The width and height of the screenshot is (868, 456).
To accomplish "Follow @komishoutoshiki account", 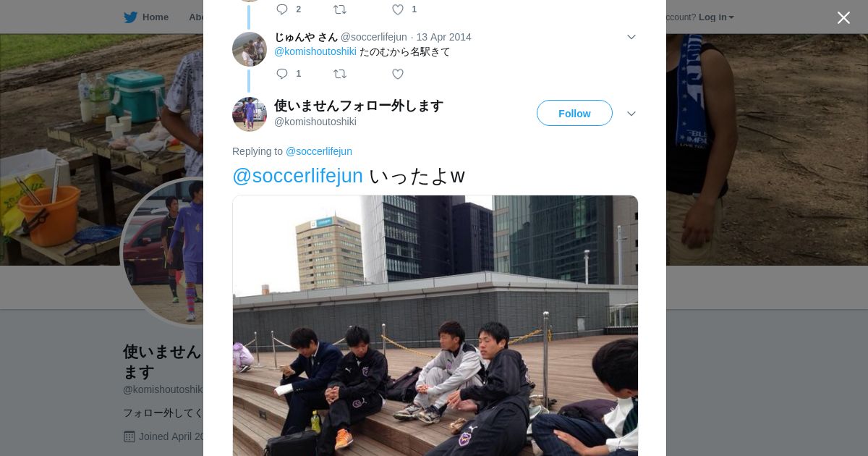I will pos(574,113).
